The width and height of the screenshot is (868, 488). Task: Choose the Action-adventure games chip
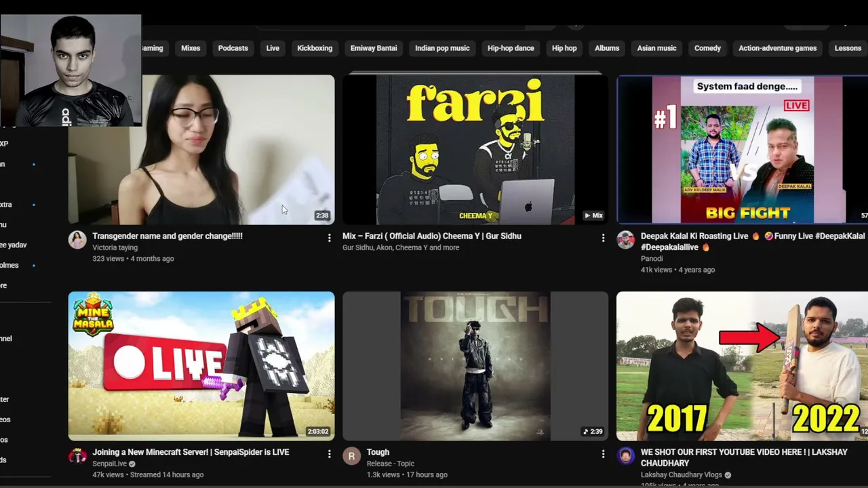pyautogui.click(x=777, y=48)
